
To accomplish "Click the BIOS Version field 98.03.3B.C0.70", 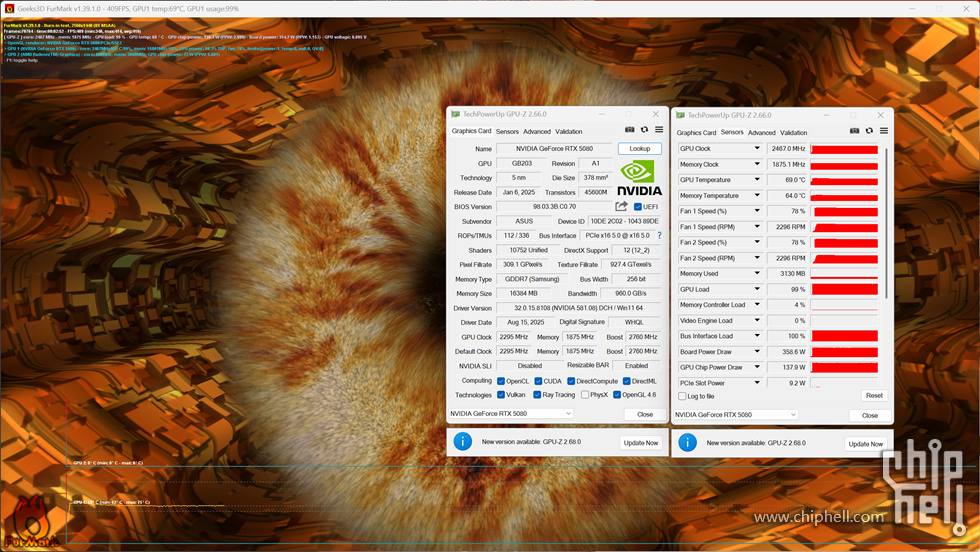I will click(x=554, y=206).
